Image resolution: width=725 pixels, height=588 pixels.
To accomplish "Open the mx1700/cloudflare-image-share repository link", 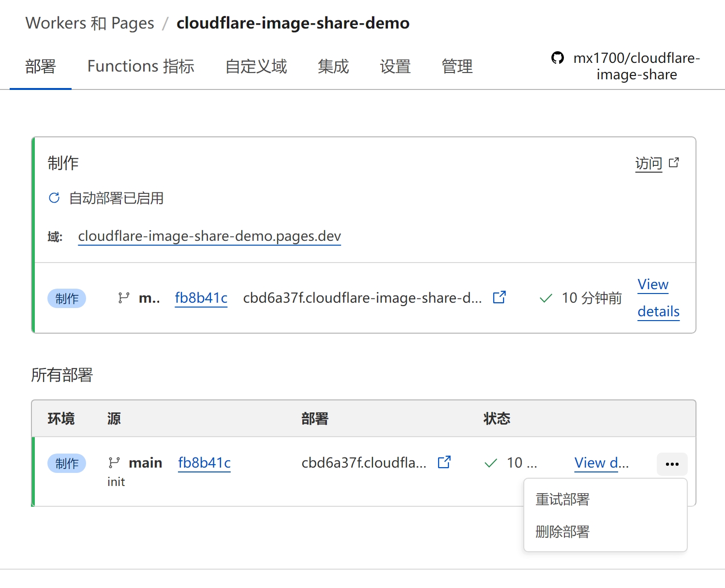I will [636, 66].
